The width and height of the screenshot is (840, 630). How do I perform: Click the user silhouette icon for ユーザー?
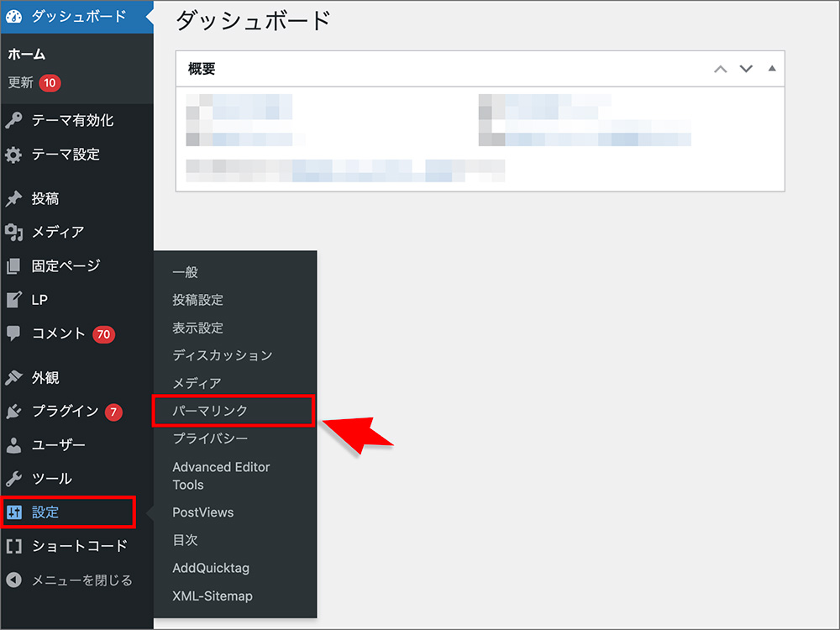(x=14, y=444)
